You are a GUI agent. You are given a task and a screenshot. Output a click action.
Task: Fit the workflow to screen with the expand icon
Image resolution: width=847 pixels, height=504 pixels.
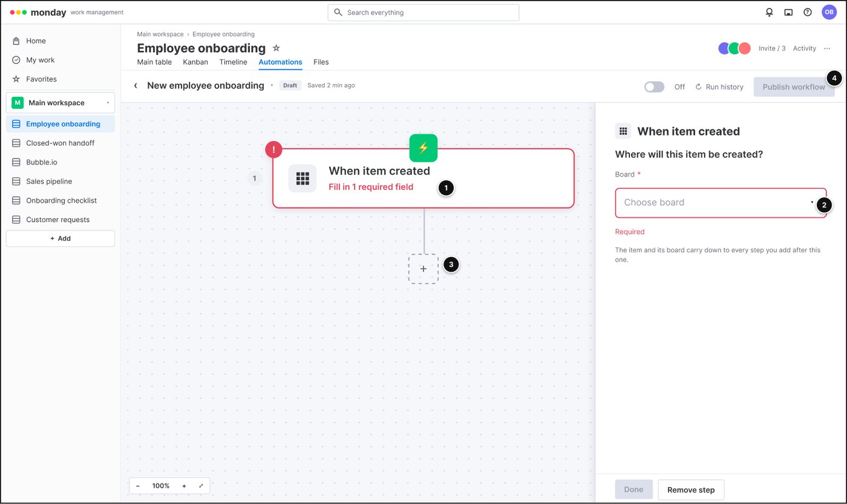click(201, 486)
